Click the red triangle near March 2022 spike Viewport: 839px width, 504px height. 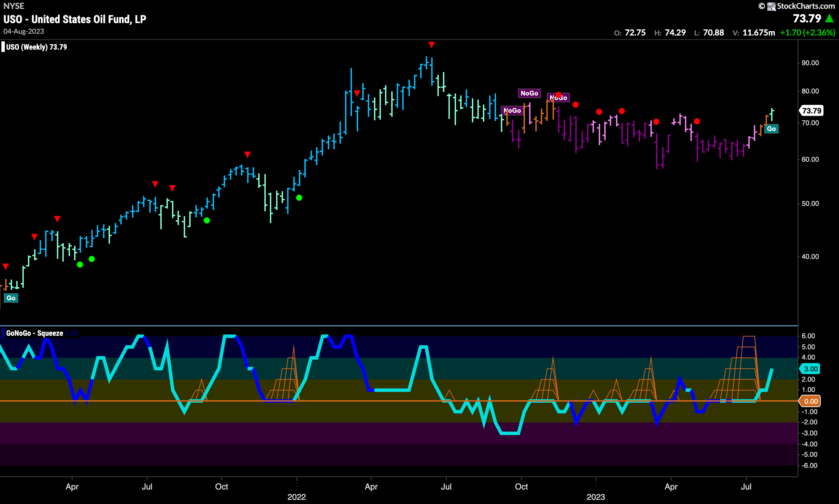pos(357,93)
